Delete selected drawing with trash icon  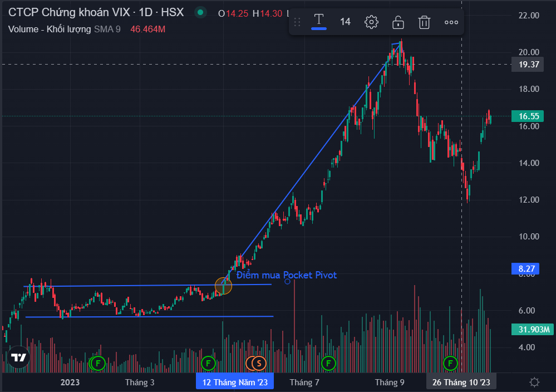click(x=424, y=22)
